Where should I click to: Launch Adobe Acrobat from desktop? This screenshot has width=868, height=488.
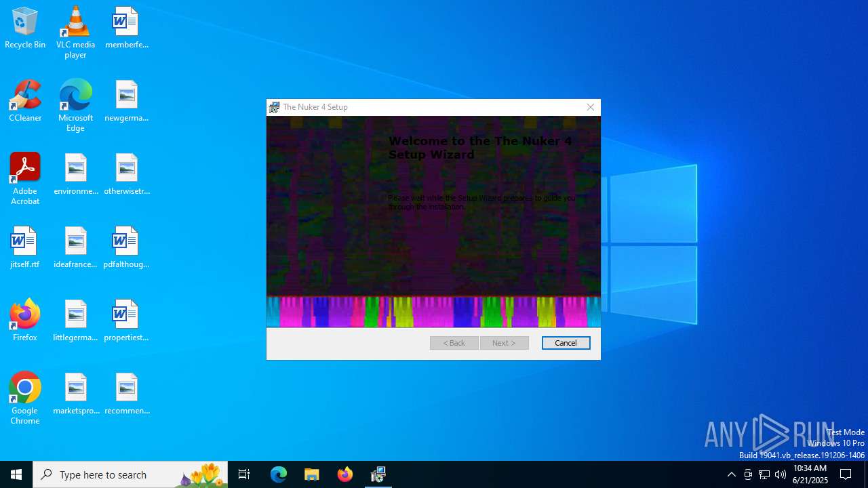tap(25, 179)
